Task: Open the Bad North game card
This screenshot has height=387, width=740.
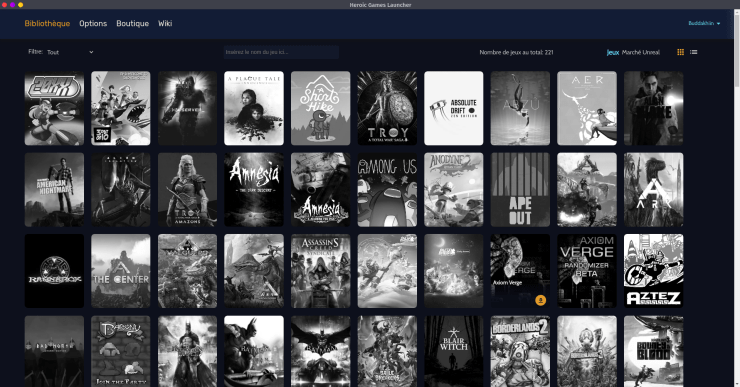Action: coord(54,352)
